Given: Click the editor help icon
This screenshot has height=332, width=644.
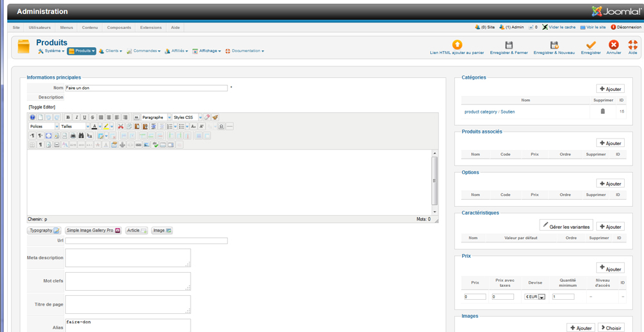Looking at the screenshot, I should coord(32,117).
